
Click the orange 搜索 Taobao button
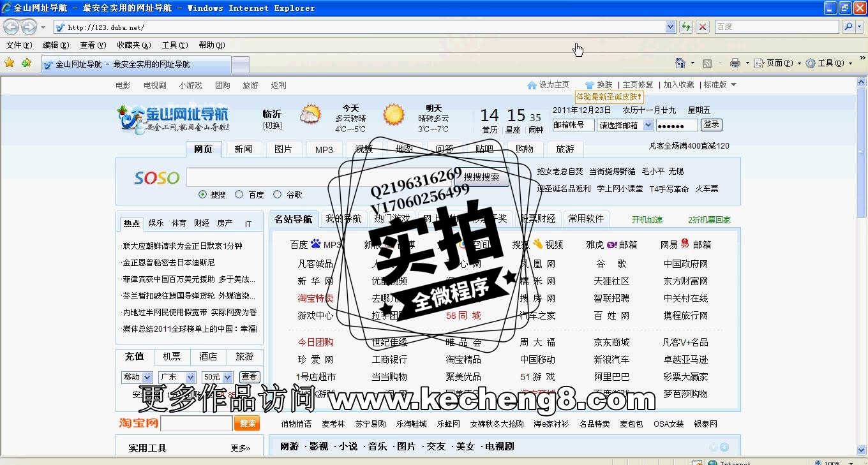[247, 423]
